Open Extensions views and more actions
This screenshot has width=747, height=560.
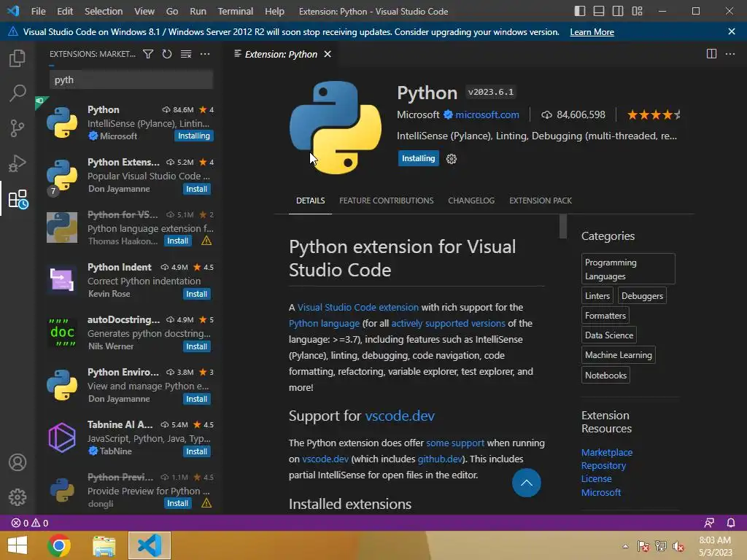point(205,54)
